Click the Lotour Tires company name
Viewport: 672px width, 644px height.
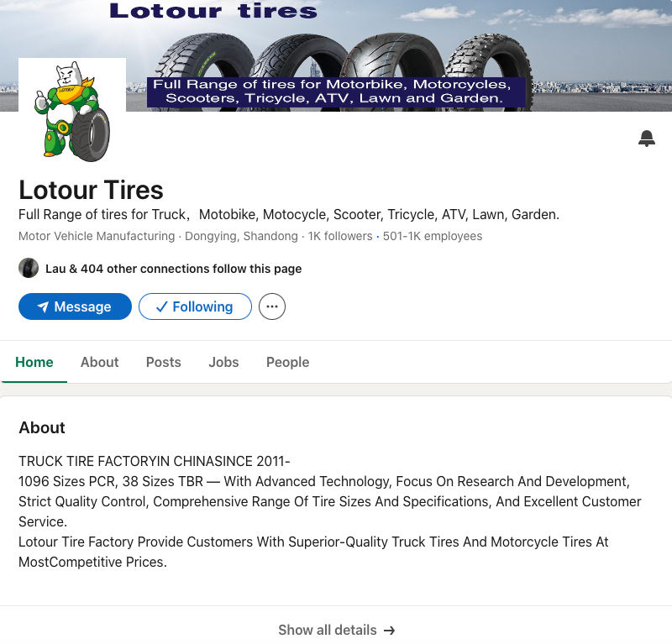click(x=91, y=190)
